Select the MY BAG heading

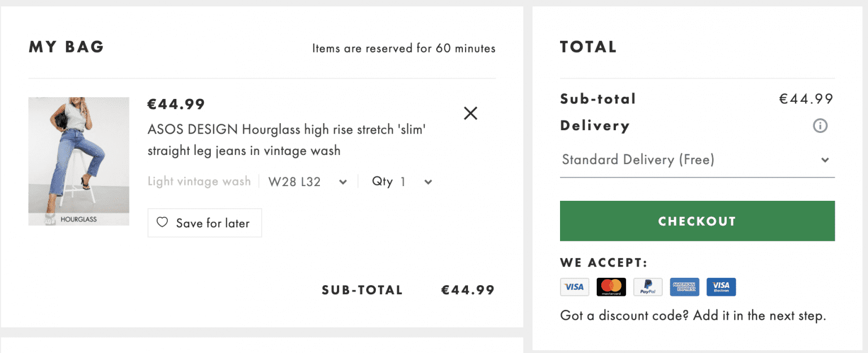[x=66, y=47]
